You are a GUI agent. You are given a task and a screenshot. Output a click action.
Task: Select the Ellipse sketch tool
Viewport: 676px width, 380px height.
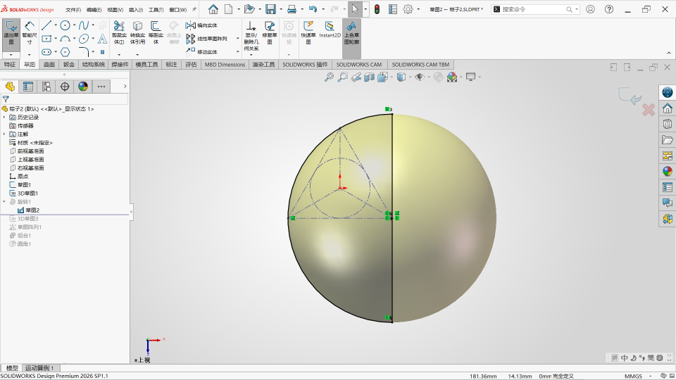(x=84, y=39)
